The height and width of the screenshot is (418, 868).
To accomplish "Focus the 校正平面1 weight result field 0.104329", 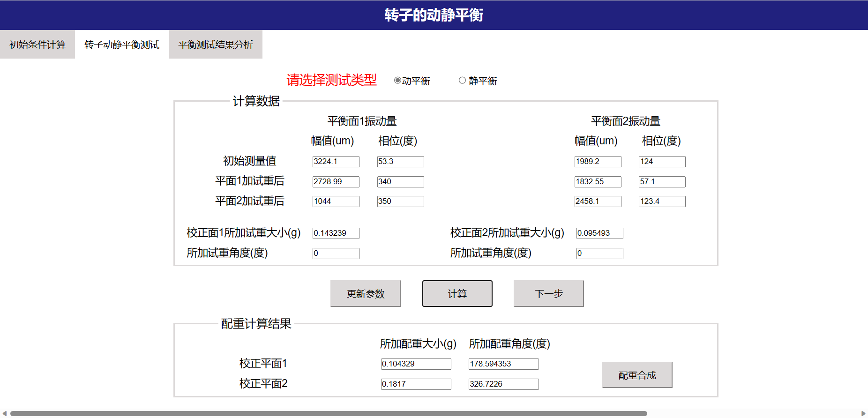I will 416,364.
